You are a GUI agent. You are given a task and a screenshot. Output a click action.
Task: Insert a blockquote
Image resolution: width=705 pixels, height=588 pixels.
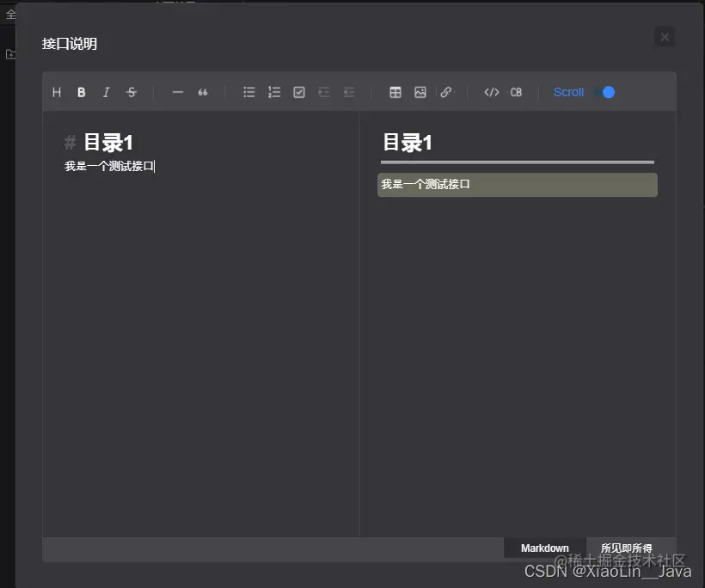(203, 92)
